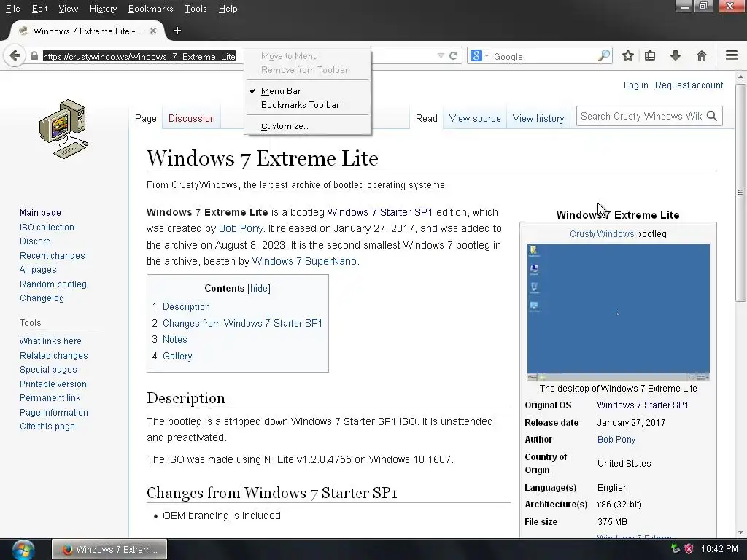The width and height of the screenshot is (747, 560).
Task: Go back using the back arrow button
Action: point(15,56)
